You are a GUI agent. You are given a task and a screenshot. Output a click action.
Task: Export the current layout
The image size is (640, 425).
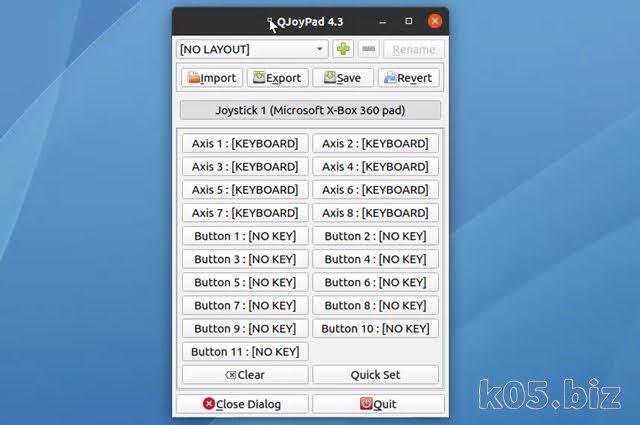pyautogui.click(x=277, y=78)
